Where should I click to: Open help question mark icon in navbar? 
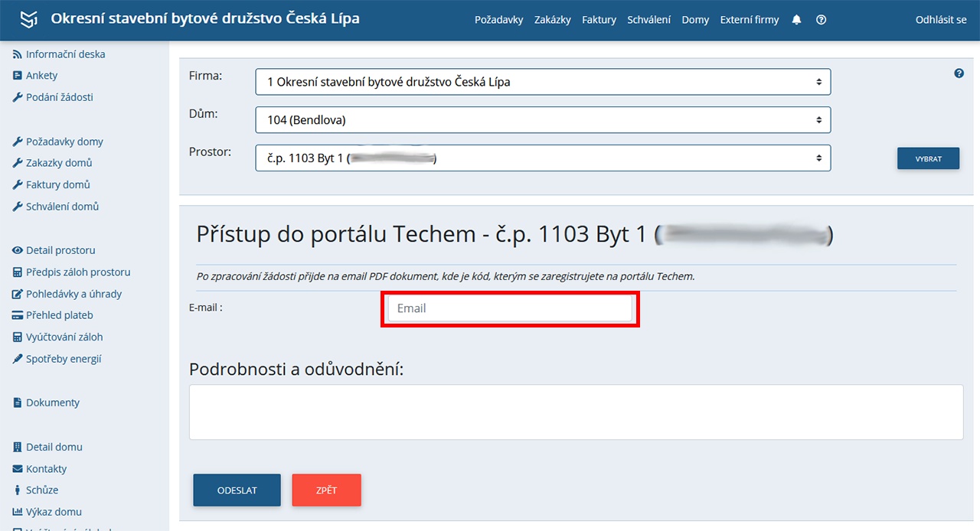click(821, 20)
